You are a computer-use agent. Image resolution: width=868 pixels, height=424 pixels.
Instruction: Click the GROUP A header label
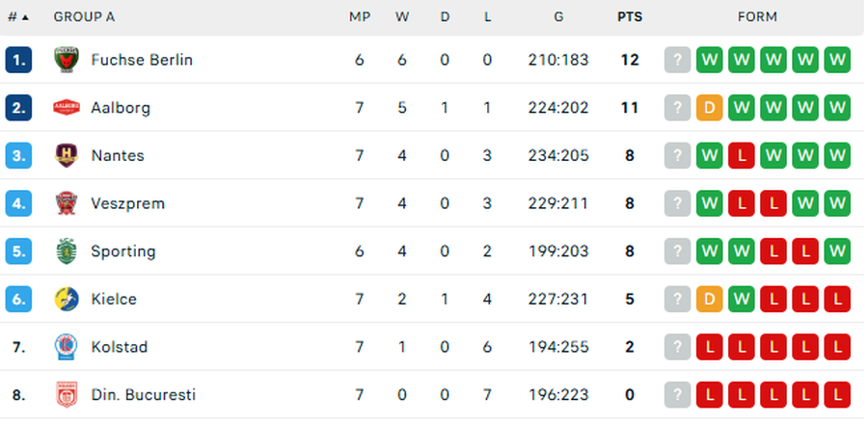tap(84, 17)
